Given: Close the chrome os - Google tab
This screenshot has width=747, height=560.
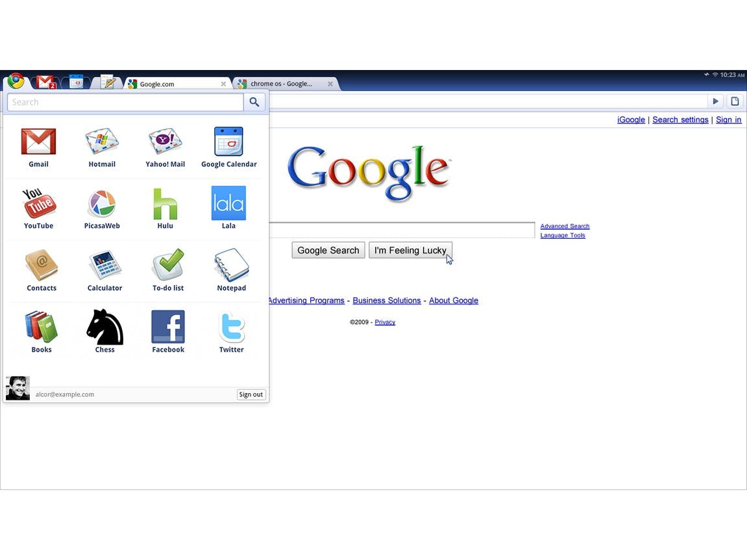Looking at the screenshot, I should coord(330,84).
